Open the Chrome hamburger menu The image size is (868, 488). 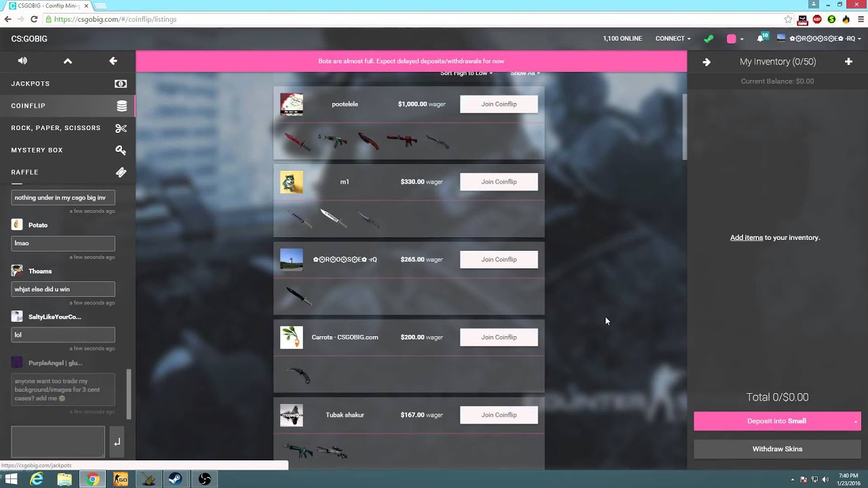pos(861,19)
